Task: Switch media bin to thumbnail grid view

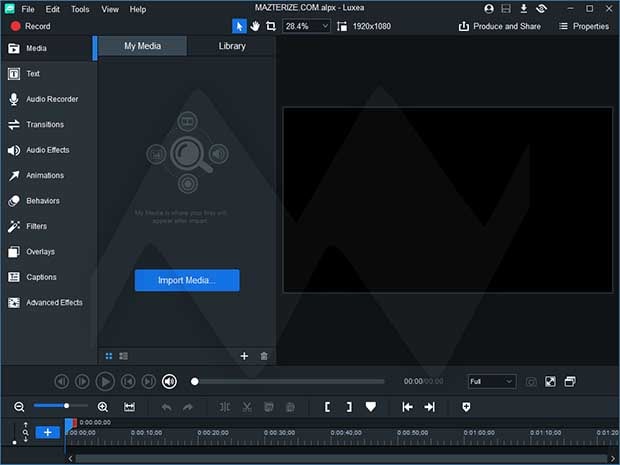Action: coord(109,356)
